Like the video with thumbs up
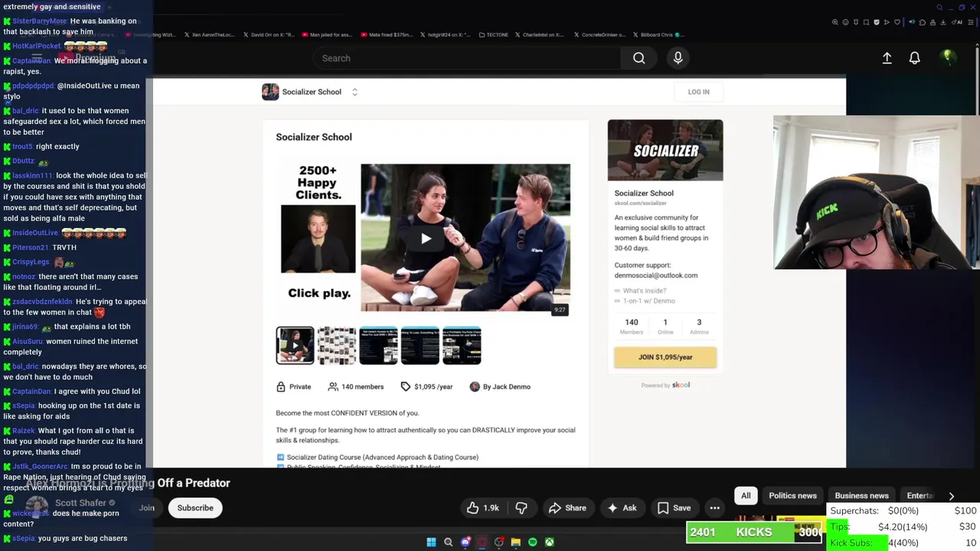The image size is (980, 551). click(x=482, y=508)
